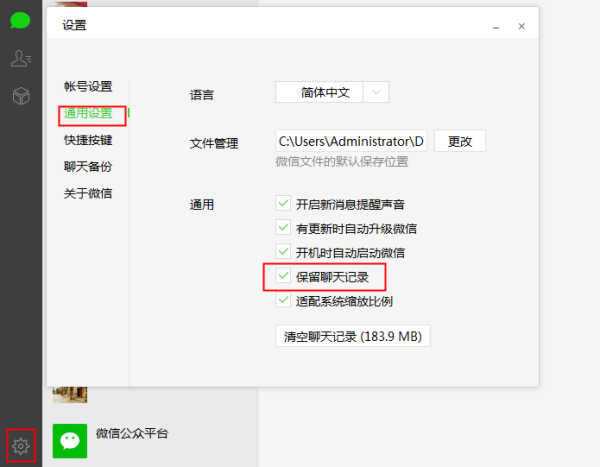Screen dimensions: 600x467
Task: Open the 聊天备份 section
Action: (x=88, y=167)
